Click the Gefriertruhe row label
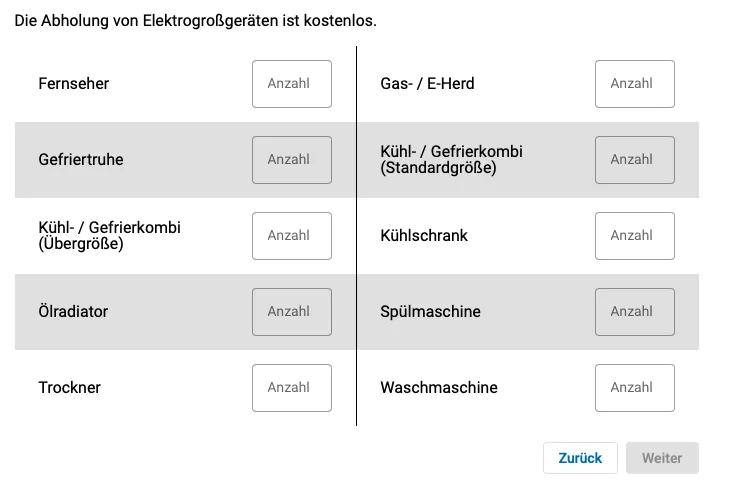 click(81, 160)
